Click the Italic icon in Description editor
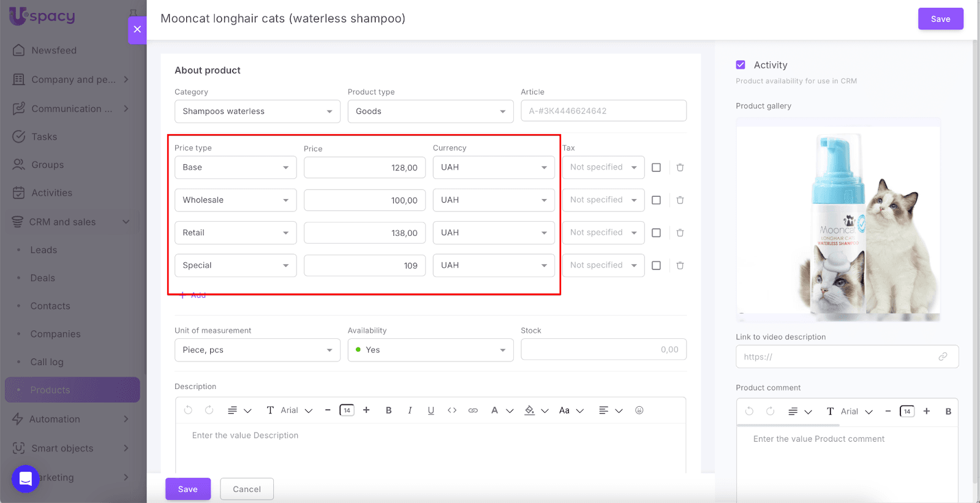Screen dimensions: 980x503 click(x=410, y=410)
